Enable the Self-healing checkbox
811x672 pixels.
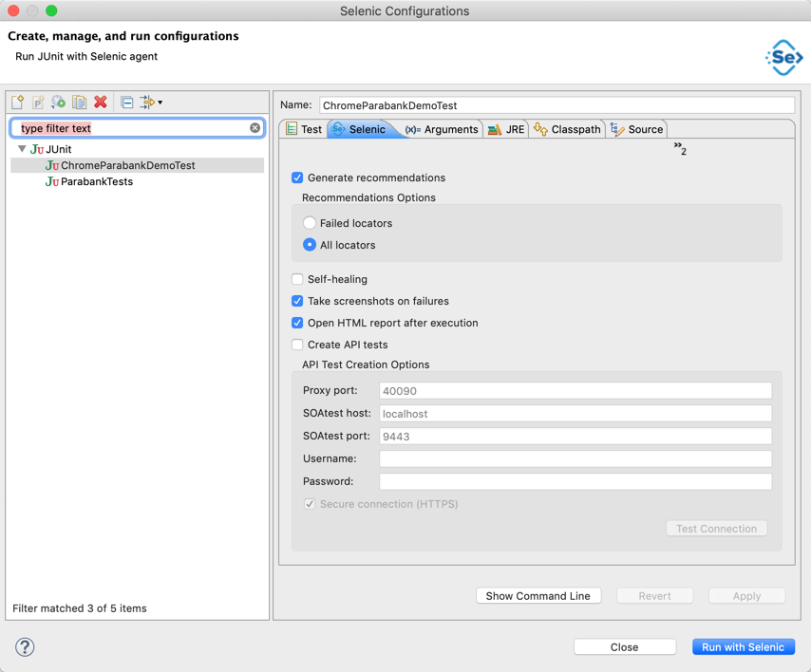pyautogui.click(x=297, y=279)
